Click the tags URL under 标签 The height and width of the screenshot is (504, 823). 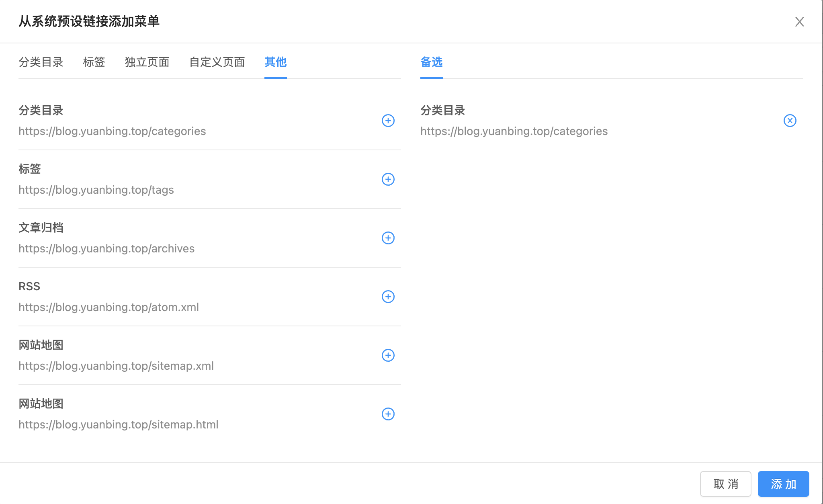point(96,190)
